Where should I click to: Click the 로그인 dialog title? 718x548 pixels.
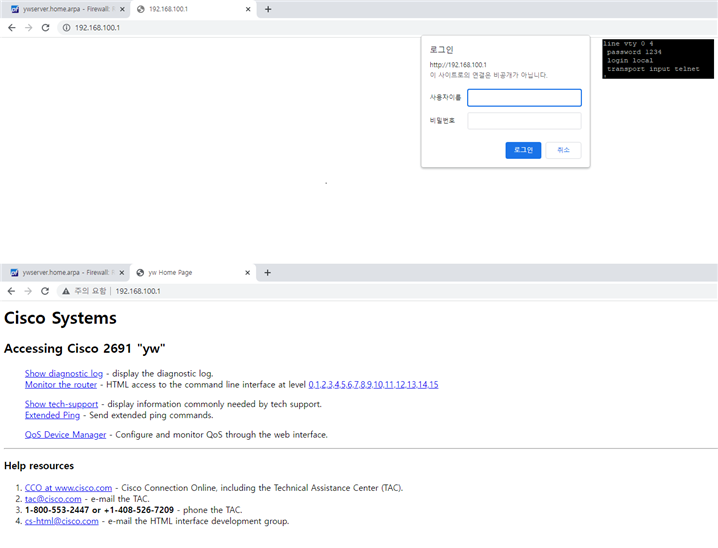(x=441, y=49)
